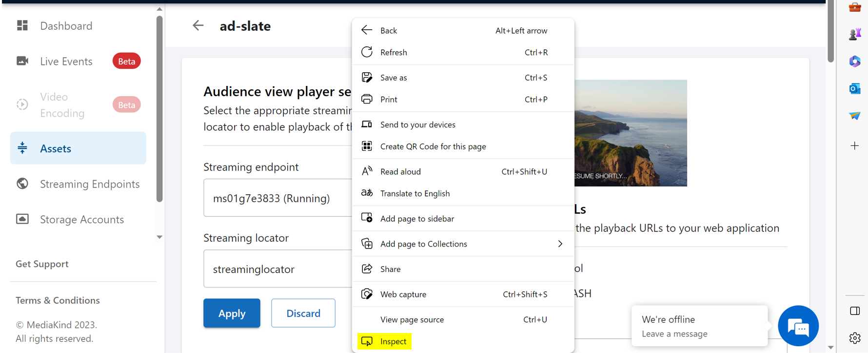
Task: Click the Web capture icon
Action: (367, 294)
